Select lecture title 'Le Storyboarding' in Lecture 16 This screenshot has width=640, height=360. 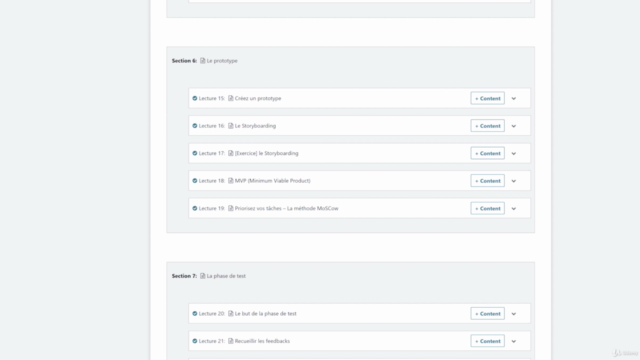[x=256, y=126]
